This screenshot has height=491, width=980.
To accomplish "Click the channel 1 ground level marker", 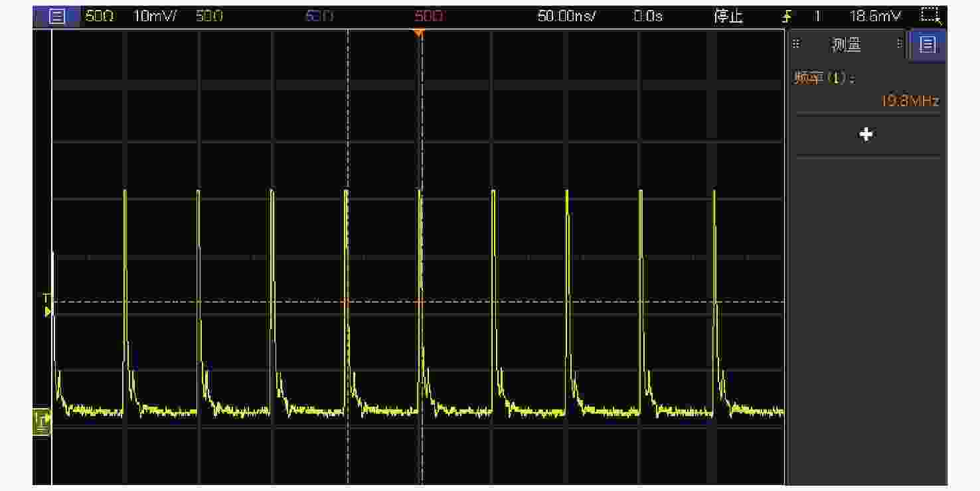I will point(42,422).
